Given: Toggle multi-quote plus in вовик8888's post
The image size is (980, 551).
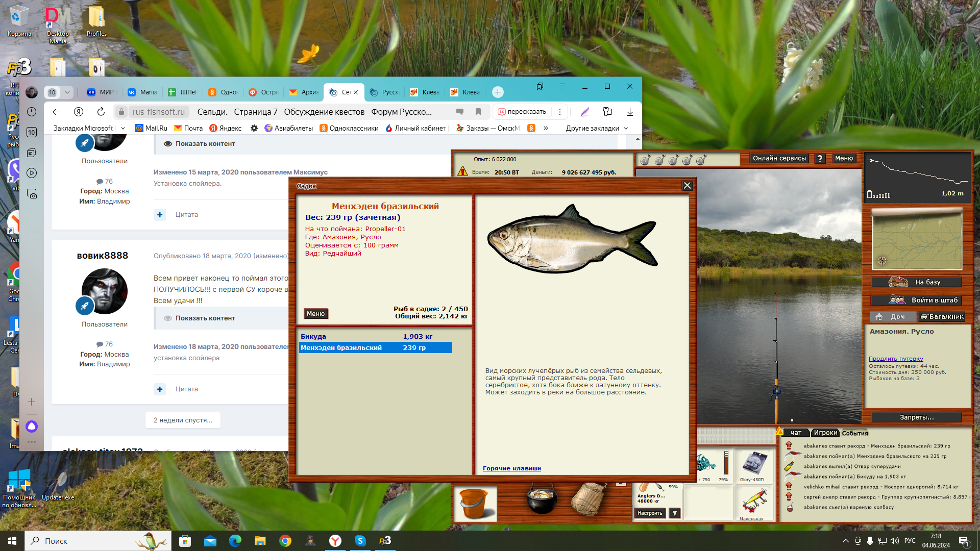Looking at the screenshot, I should pos(160,389).
